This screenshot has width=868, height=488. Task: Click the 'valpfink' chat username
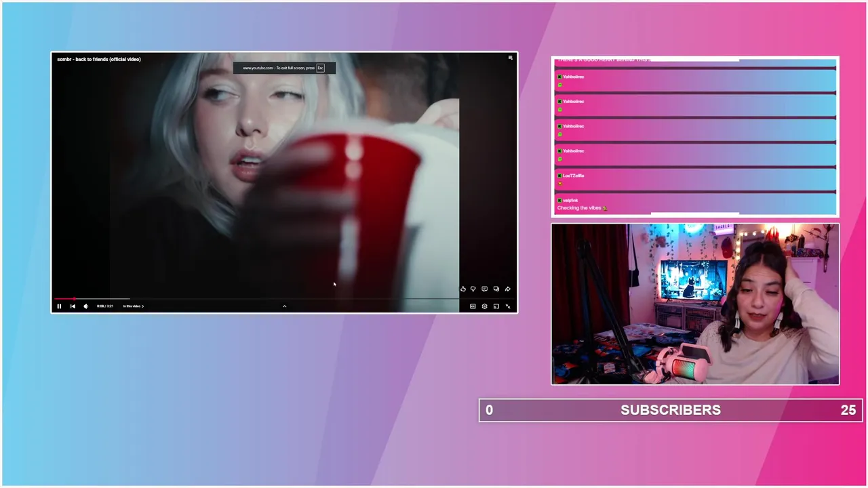[x=570, y=201]
